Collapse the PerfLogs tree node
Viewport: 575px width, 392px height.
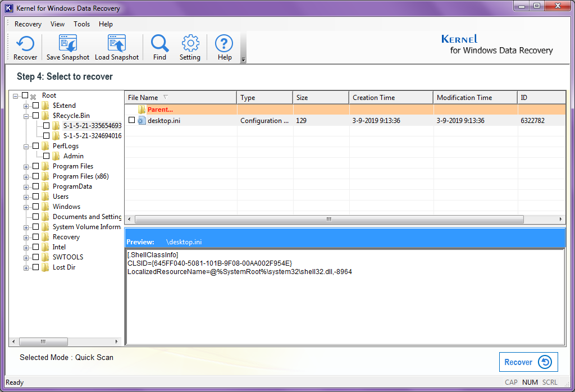[26, 147]
